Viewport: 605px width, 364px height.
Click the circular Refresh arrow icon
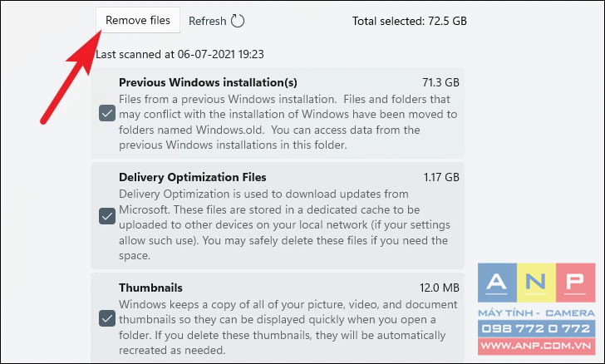pyautogui.click(x=238, y=21)
